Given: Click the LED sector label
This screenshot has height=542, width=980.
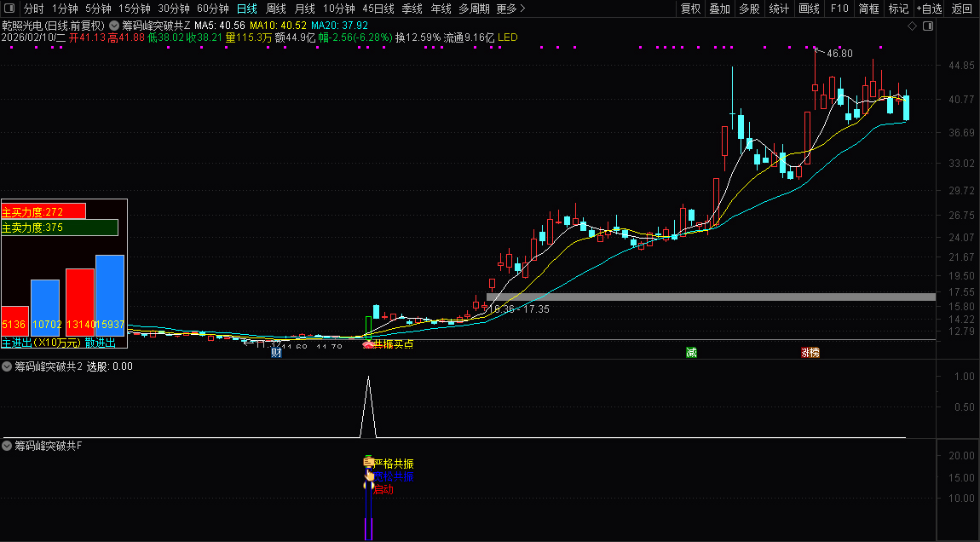Looking at the screenshot, I should point(508,37).
